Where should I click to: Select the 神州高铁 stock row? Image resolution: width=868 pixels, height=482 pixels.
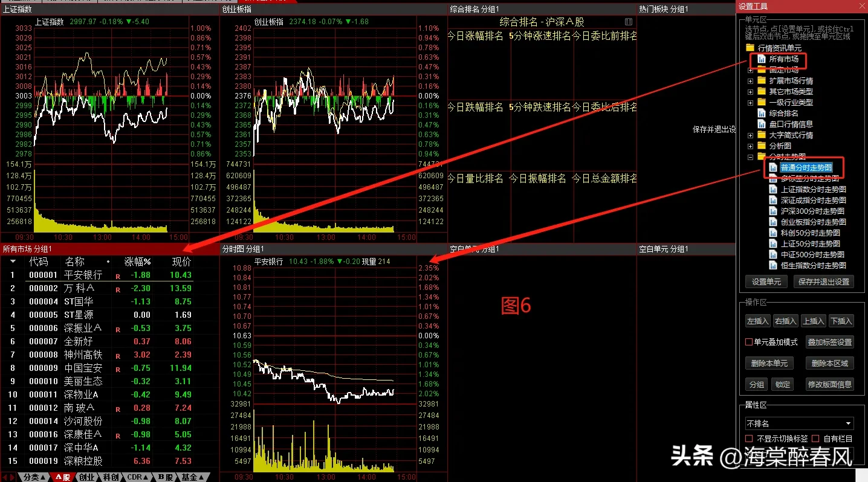point(109,355)
